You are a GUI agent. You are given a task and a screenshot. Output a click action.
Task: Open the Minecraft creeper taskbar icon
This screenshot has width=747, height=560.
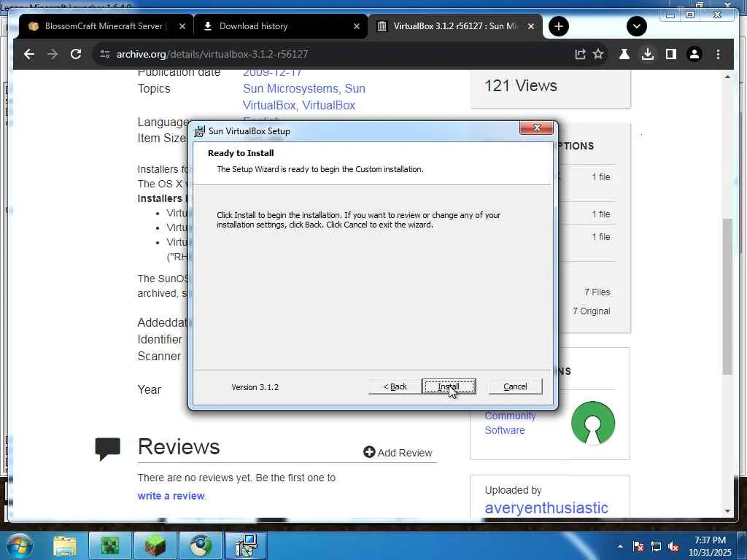[x=109, y=545]
